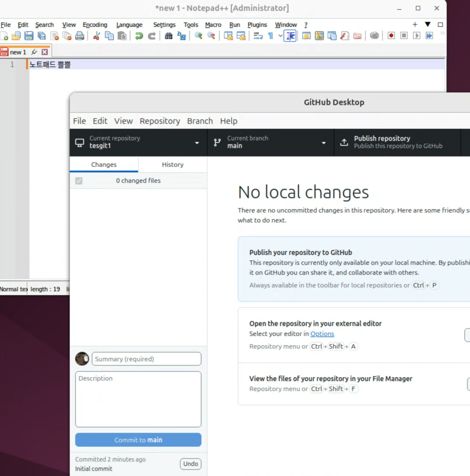This screenshot has width=470, height=476.
Task: Open the dropdown arrow beside pilcrow icon
Action: point(280,36)
